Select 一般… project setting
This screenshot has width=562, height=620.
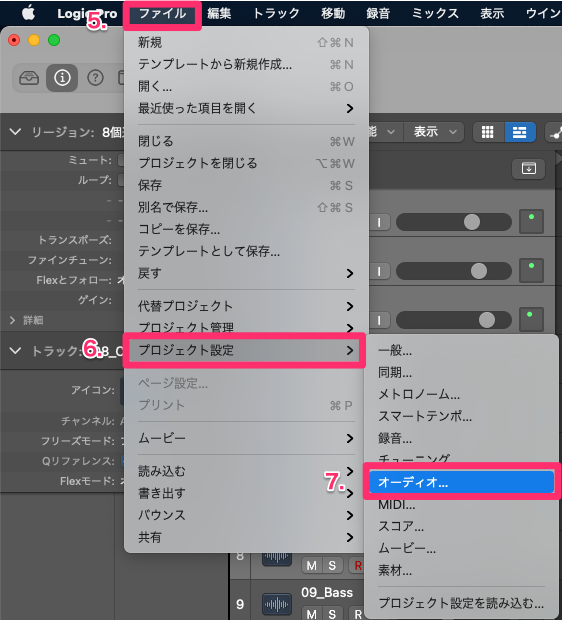(461, 350)
